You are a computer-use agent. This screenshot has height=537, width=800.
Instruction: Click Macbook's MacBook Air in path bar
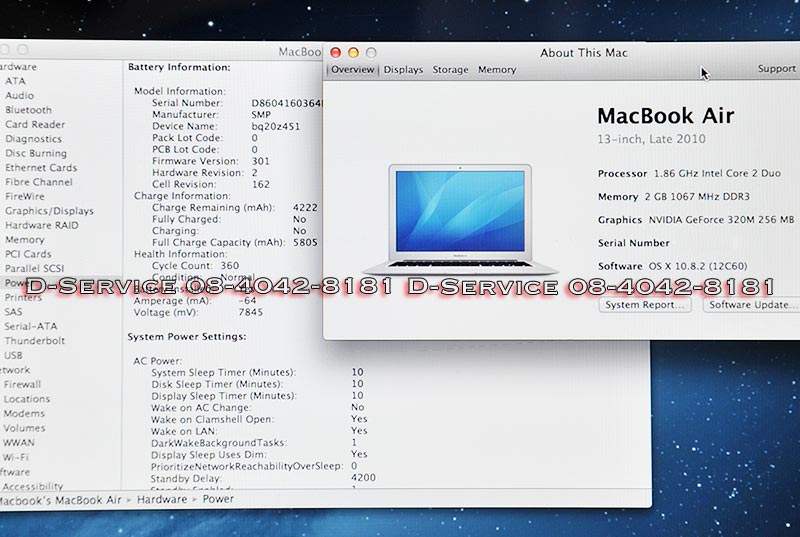pos(60,500)
